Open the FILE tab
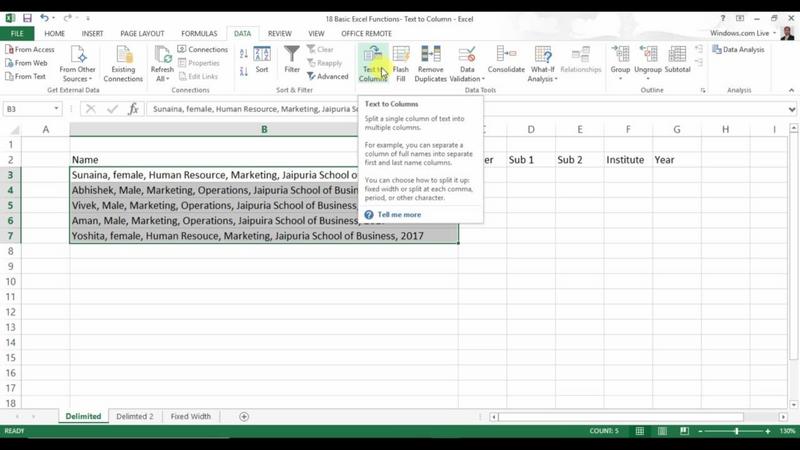This screenshot has width=800, height=450. click(x=17, y=34)
